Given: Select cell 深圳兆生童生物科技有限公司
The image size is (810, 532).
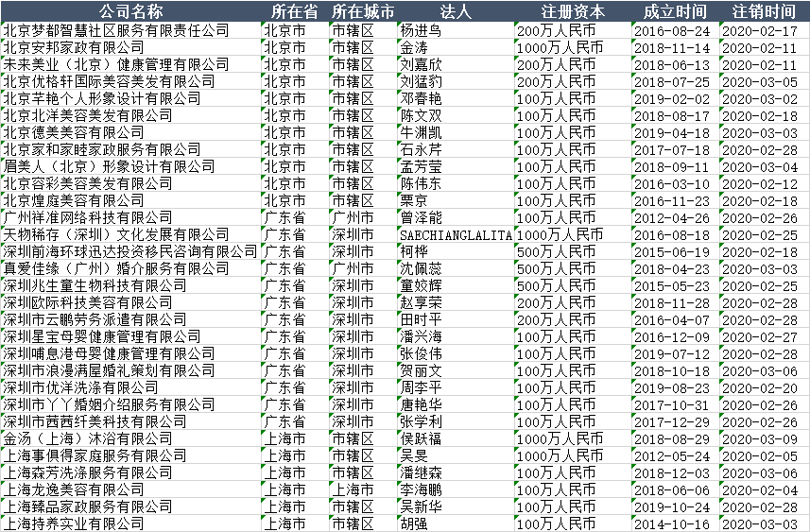Looking at the screenshot, I should [x=130, y=285].
